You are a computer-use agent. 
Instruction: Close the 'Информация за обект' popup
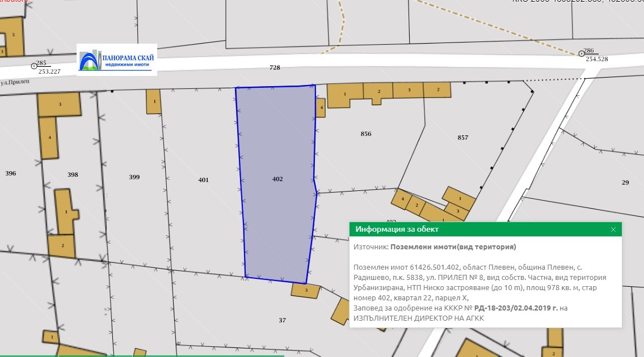(x=613, y=229)
